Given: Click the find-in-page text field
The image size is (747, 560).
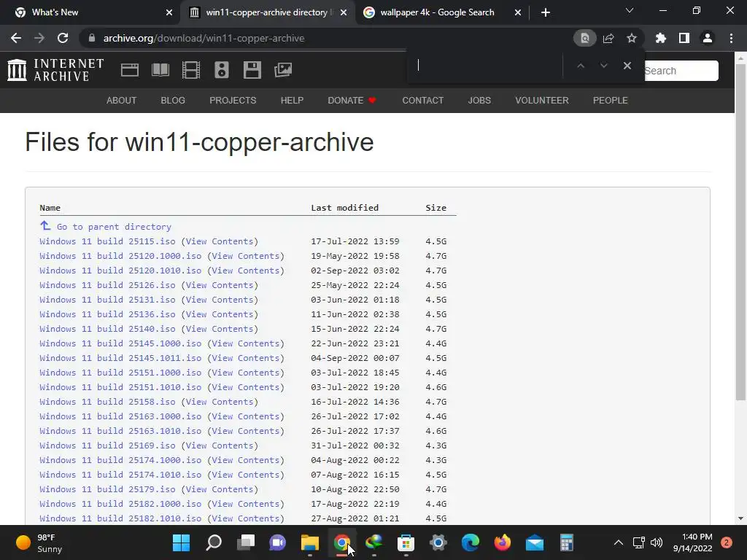Looking at the screenshot, I should pyautogui.click(x=486, y=66).
